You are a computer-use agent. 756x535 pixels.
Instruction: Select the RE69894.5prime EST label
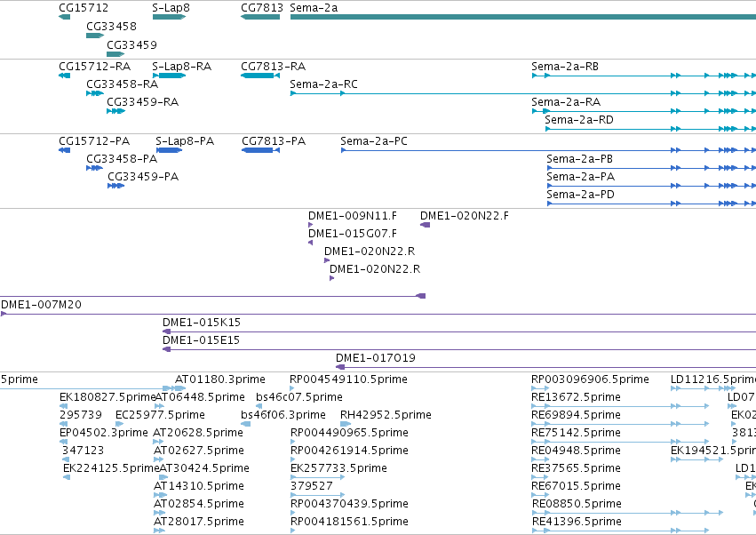tap(577, 415)
